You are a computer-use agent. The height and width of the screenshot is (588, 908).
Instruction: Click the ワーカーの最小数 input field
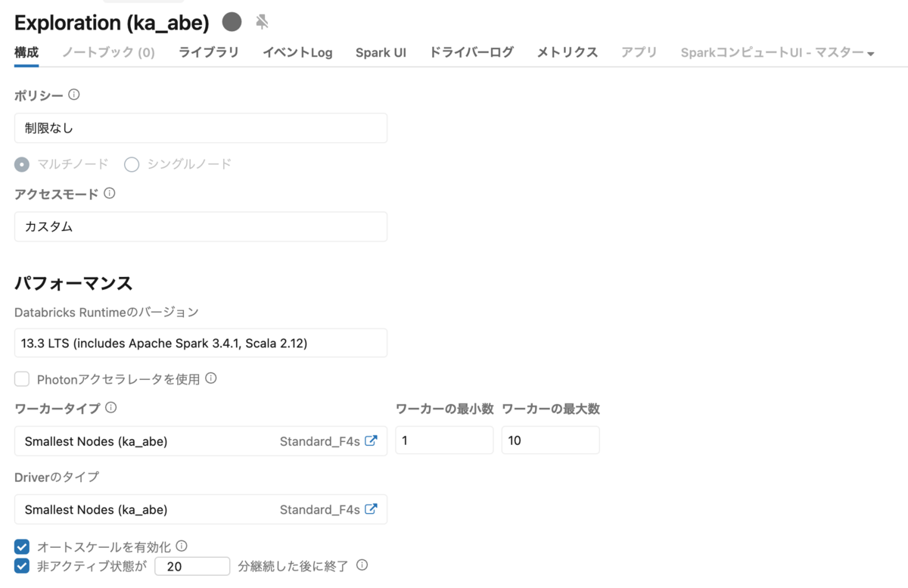tap(444, 440)
